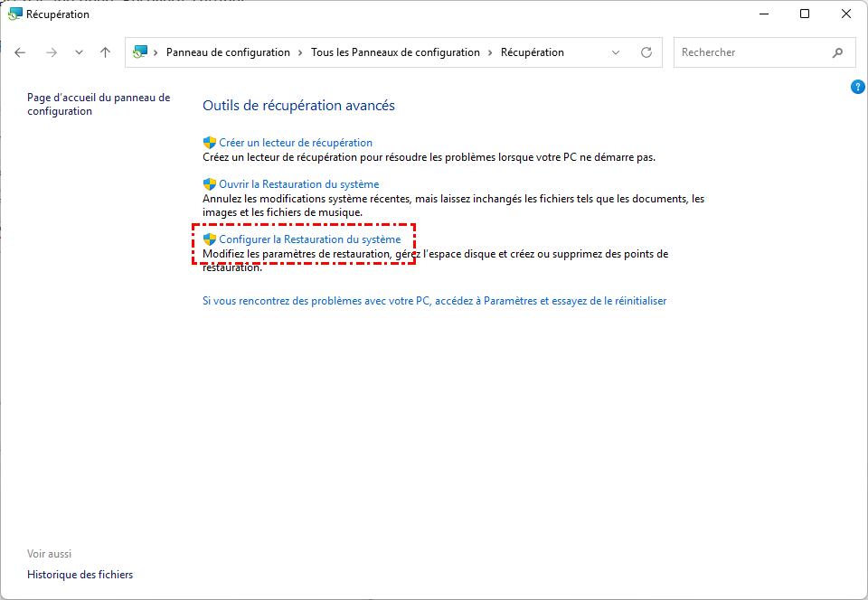Open Configurer la Restauration du système
The width and height of the screenshot is (868, 600).
[309, 239]
